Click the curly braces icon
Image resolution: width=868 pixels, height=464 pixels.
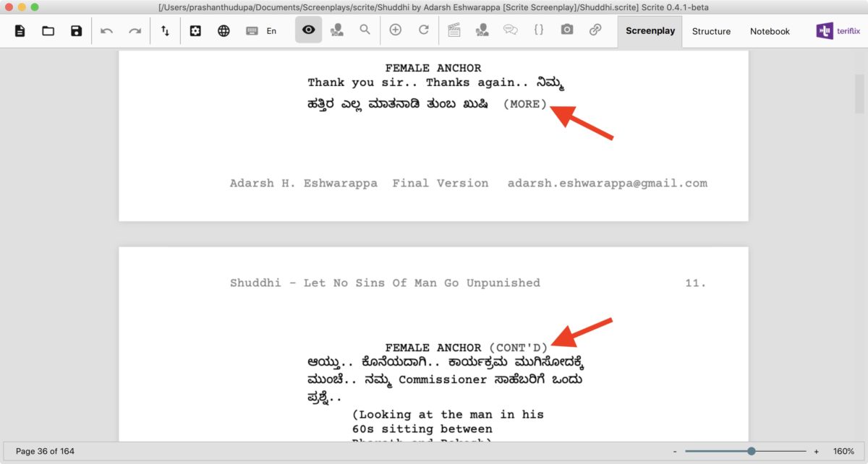539,30
